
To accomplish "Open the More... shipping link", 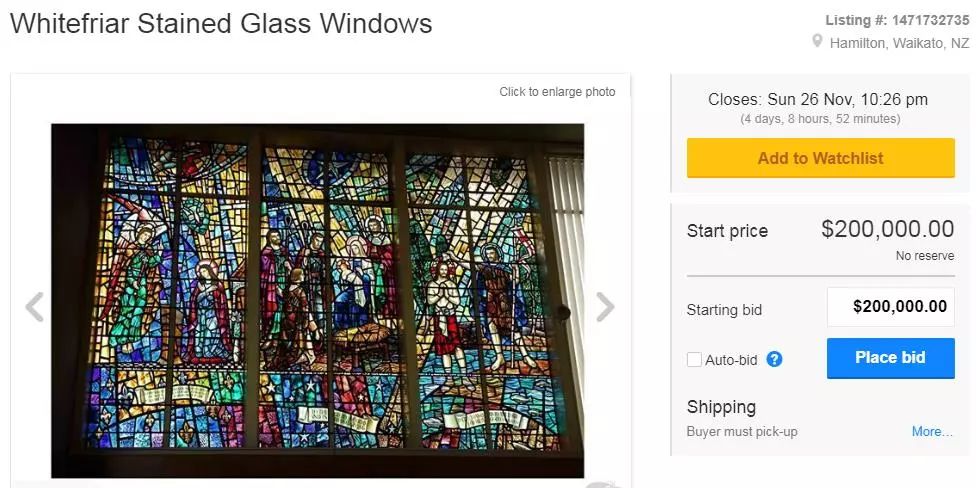I will click(932, 432).
